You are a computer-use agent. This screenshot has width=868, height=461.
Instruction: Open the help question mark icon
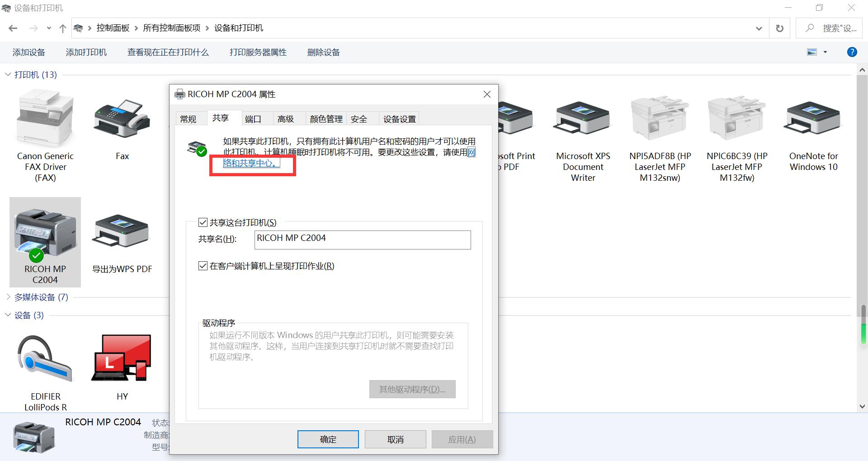click(x=852, y=52)
